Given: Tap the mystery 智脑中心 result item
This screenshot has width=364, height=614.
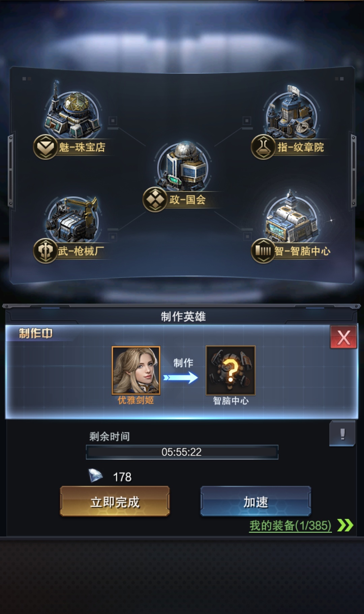Looking at the screenshot, I should pos(231,370).
